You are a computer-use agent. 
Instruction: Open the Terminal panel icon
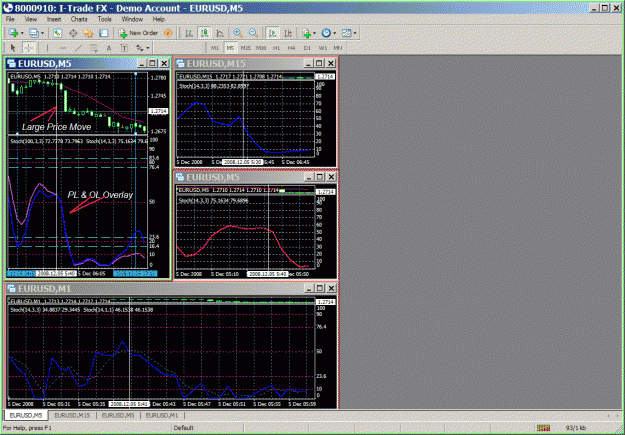(x=104, y=33)
